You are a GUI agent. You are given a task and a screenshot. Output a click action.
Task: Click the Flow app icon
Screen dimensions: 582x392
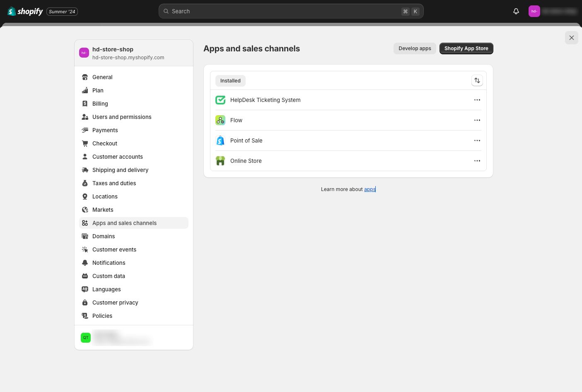pos(220,120)
